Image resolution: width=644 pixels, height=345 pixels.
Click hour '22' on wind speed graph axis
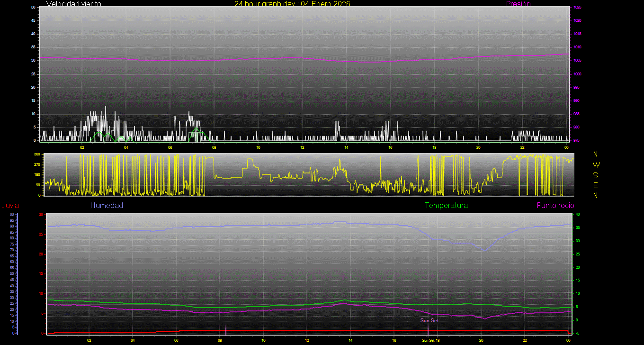pyautogui.click(x=522, y=147)
